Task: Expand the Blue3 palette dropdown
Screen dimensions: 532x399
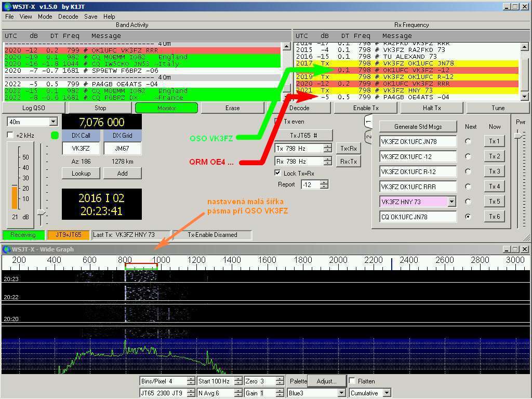Action: coord(342,393)
